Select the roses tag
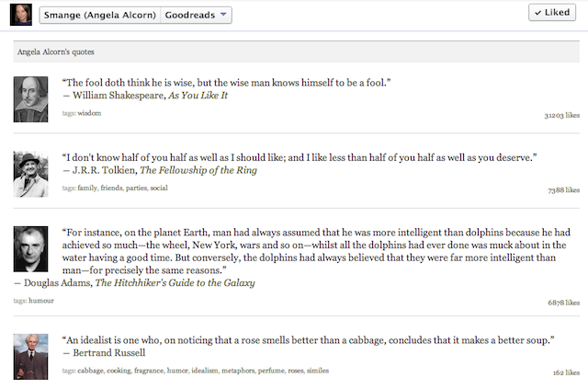The height and width of the screenshot is (389, 588). [296, 371]
